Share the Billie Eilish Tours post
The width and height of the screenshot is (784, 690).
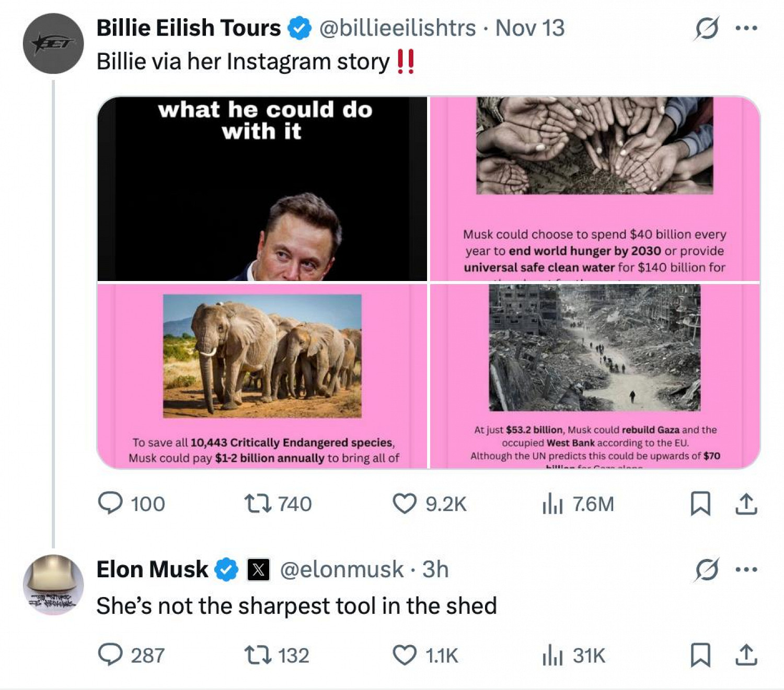[x=746, y=504]
